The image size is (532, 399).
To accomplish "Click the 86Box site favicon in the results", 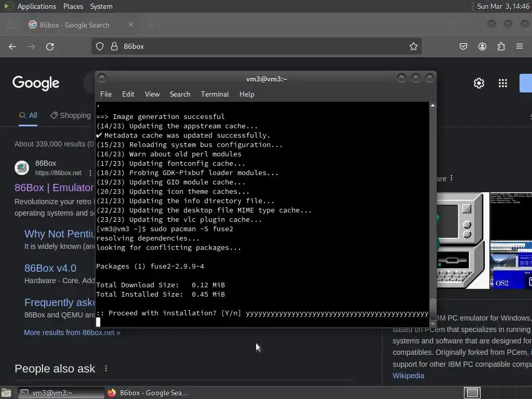I will point(22,168).
